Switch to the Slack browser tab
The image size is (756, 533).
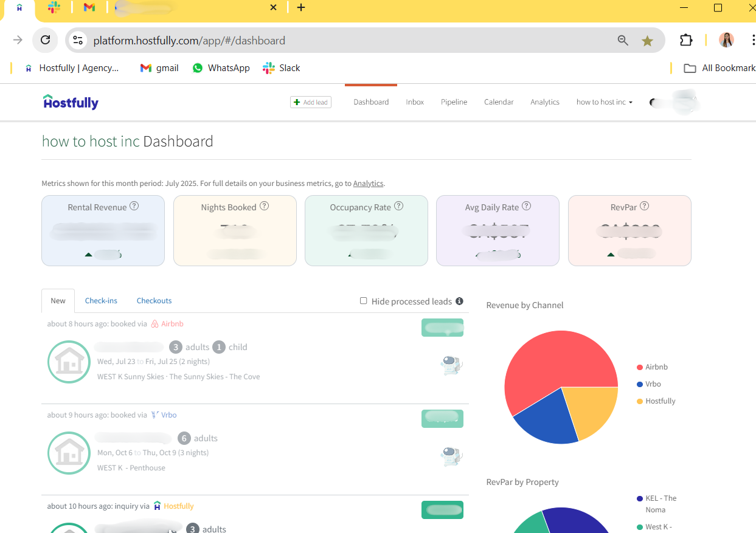pos(54,7)
